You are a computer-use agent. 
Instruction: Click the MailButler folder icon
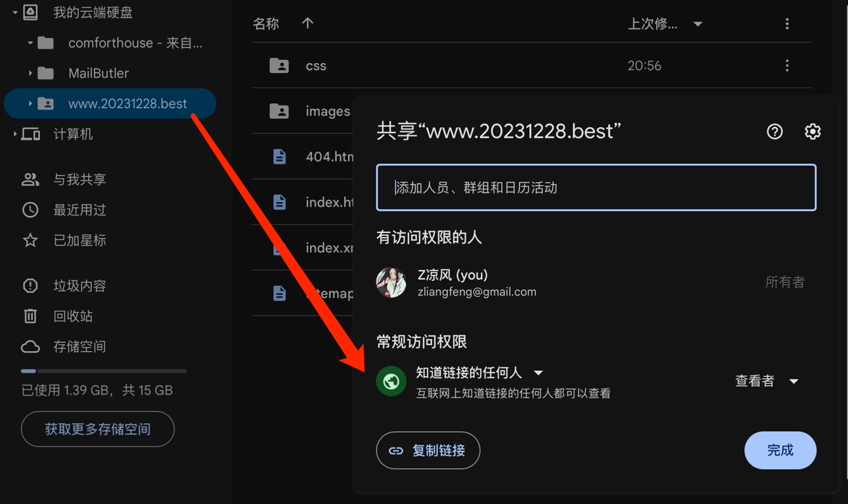tap(45, 73)
